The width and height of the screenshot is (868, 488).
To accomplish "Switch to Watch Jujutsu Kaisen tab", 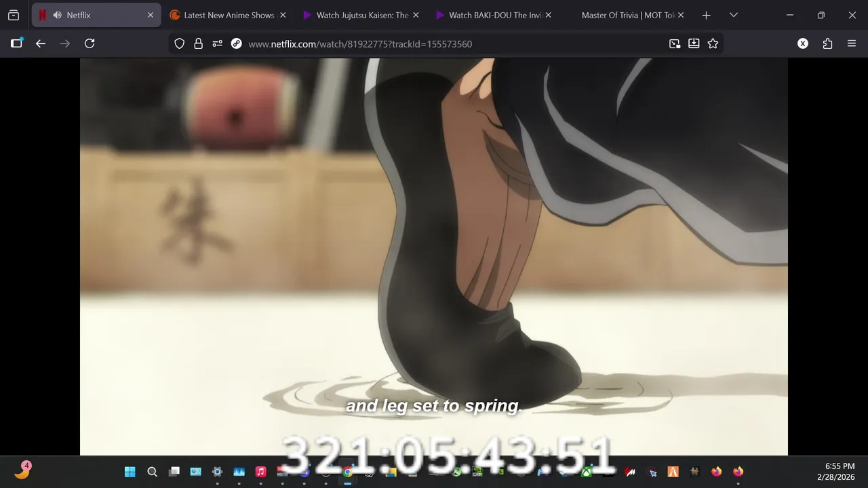I will tap(361, 15).
